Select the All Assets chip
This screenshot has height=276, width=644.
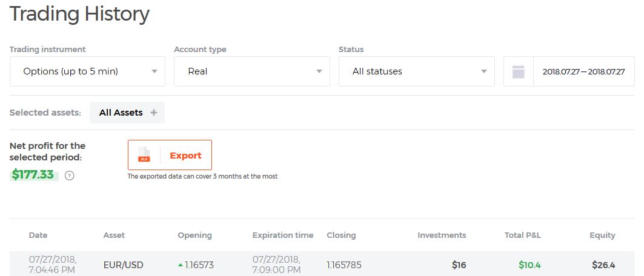pos(127,113)
